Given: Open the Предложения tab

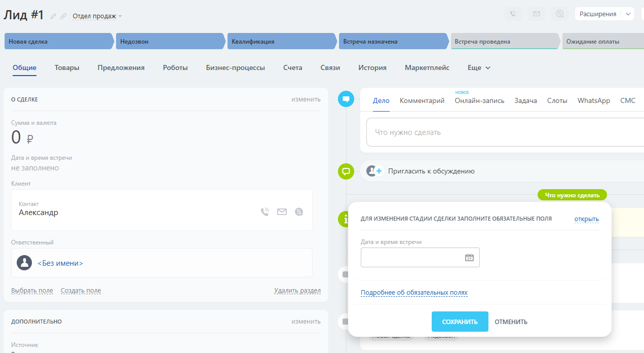Looking at the screenshot, I should (121, 67).
